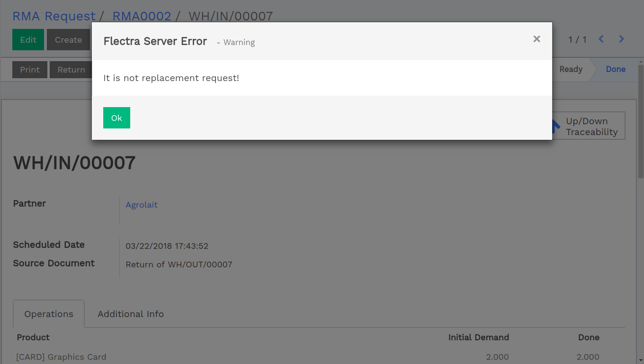Open RMA Request breadcrumb link
Viewport: 644px width, 364px height.
tap(54, 16)
